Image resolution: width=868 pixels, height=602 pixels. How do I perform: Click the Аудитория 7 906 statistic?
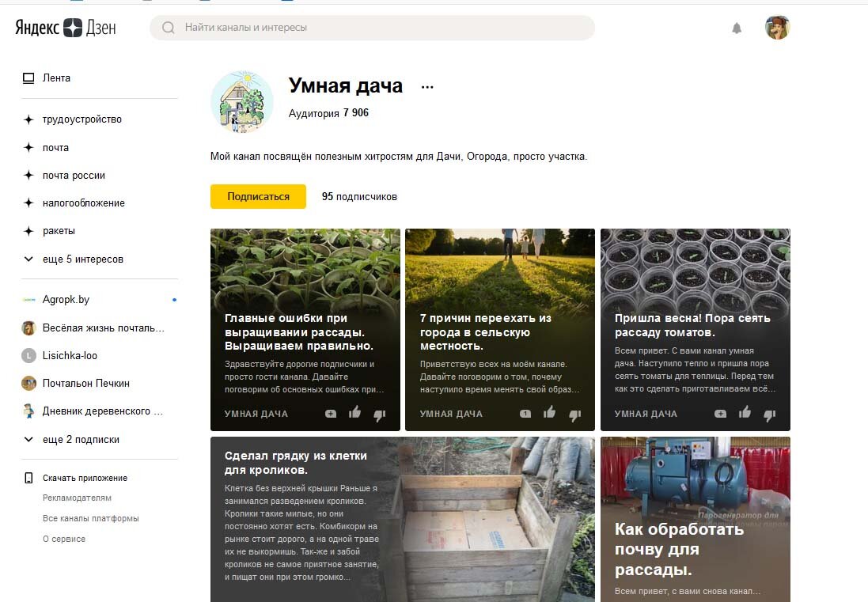pyautogui.click(x=328, y=113)
